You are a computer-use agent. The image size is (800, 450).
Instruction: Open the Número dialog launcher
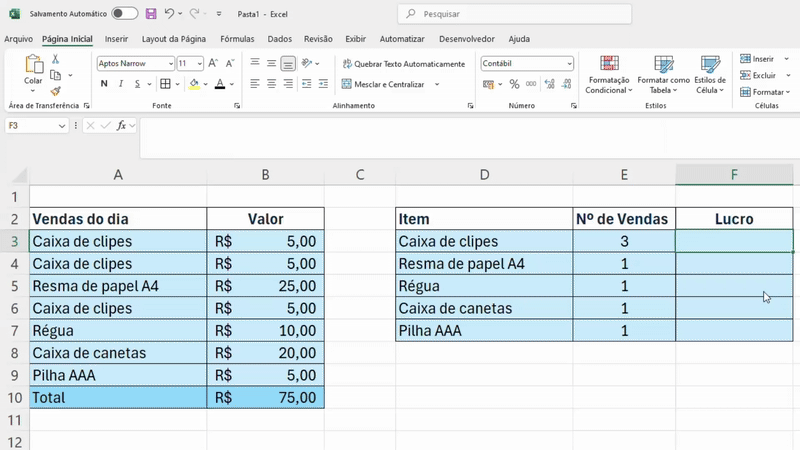coord(573,106)
